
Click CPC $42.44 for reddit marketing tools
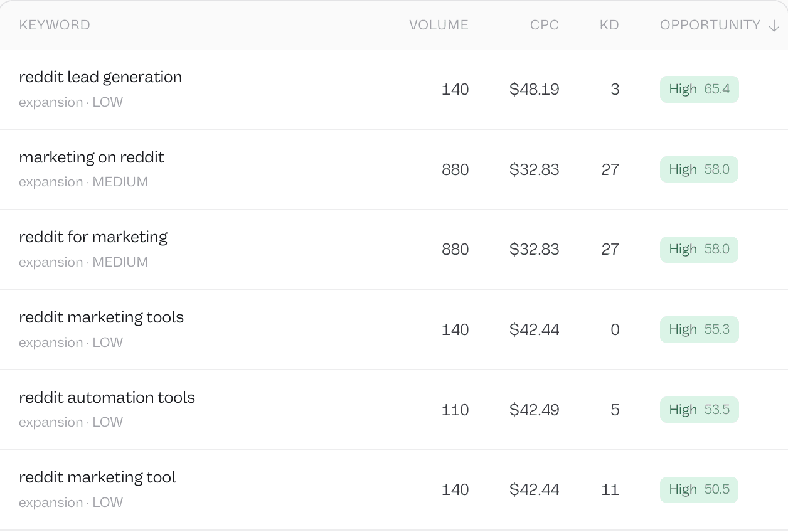(x=535, y=330)
